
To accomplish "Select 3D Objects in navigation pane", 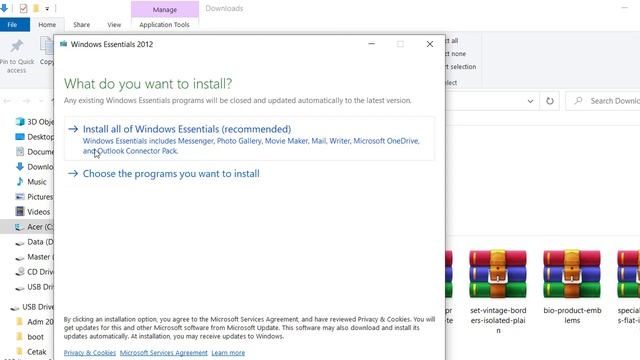I will point(33,122).
